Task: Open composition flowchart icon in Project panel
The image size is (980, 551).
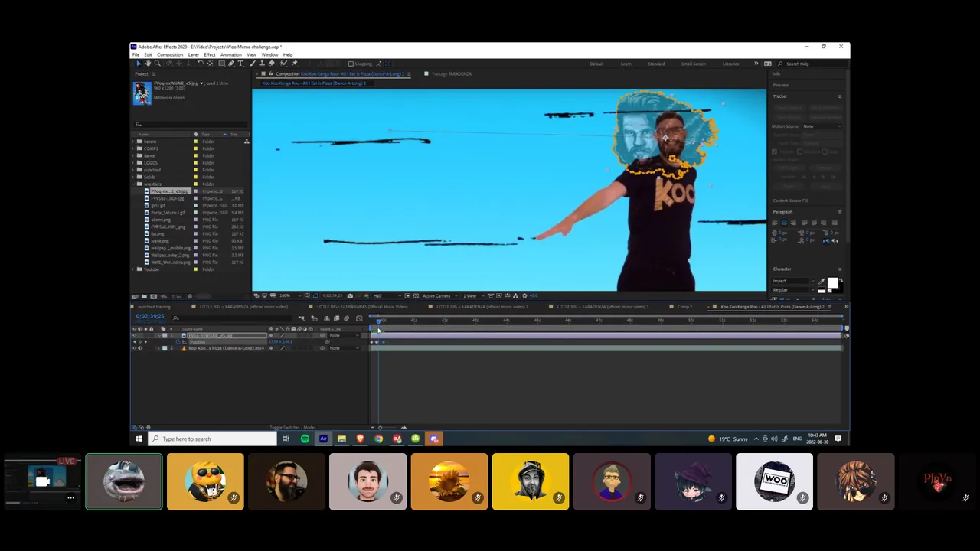Action: 247,142
